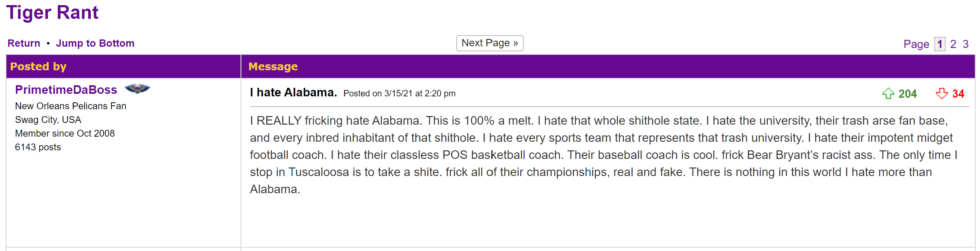Jump to Bottom of the thread
The width and height of the screenshot is (980, 251).
tap(95, 43)
